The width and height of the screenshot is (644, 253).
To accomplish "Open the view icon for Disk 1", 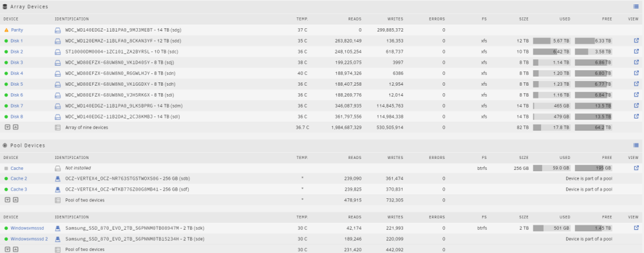I will tap(636, 41).
